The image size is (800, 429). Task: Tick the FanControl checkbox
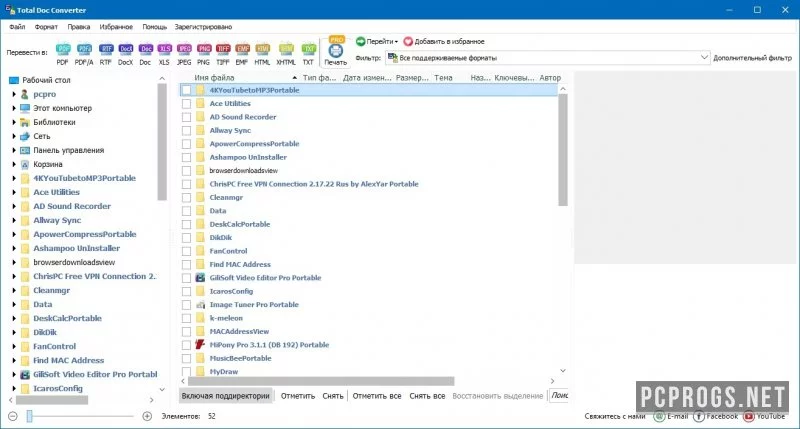tap(187, 251)
